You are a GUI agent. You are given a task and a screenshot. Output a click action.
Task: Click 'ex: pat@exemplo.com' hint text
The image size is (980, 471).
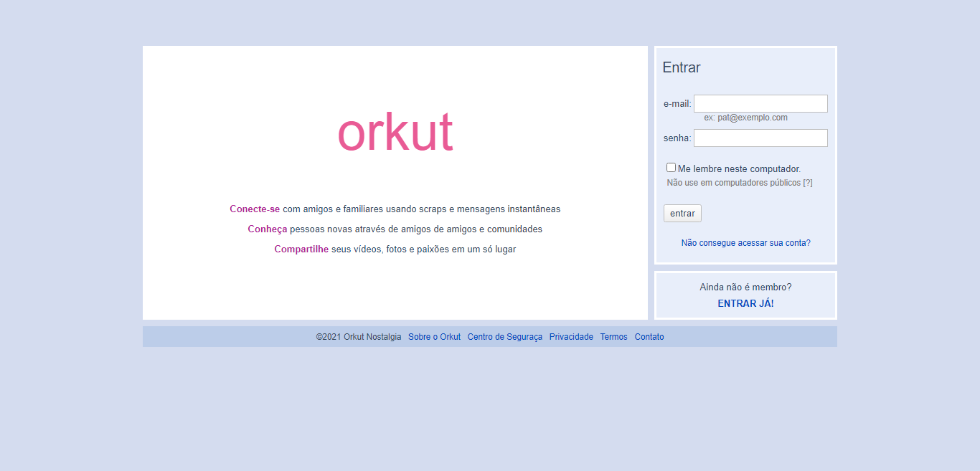[745, 118]
